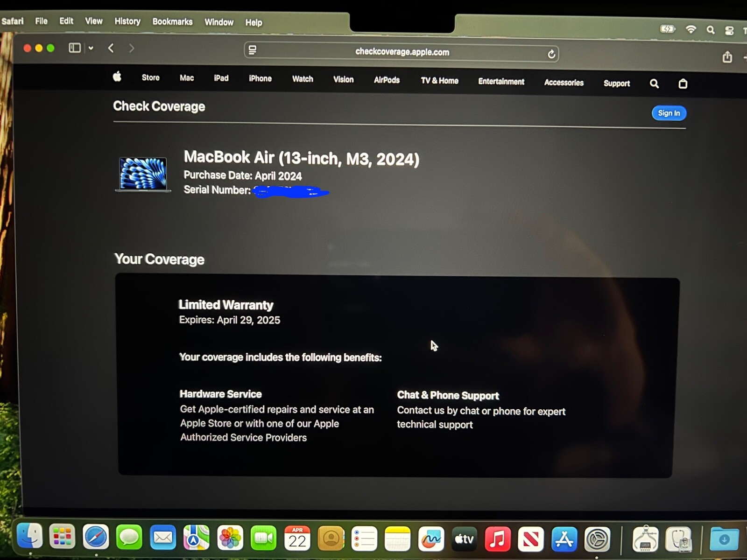This screenshot has height=560, width=747.
Task: Open the Accessories navigation link
Action: coord(564,83)
